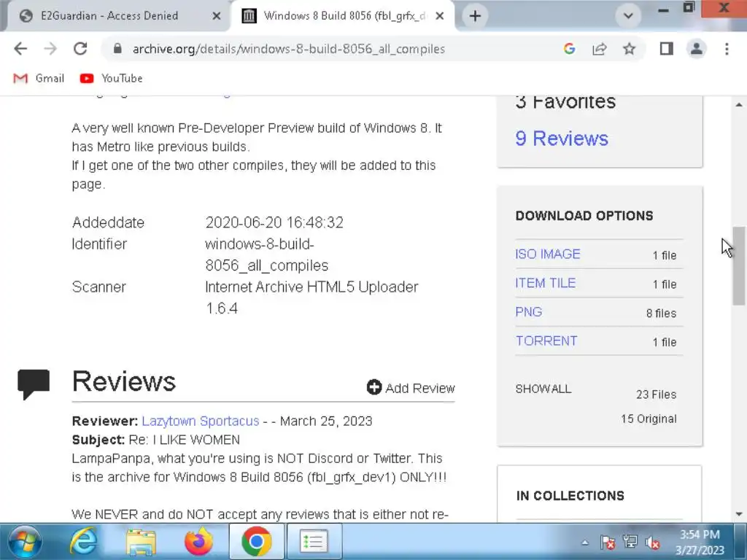
Task: Click the DOWNLOAD OPTIONS heading
Action: tap(584, 216)
